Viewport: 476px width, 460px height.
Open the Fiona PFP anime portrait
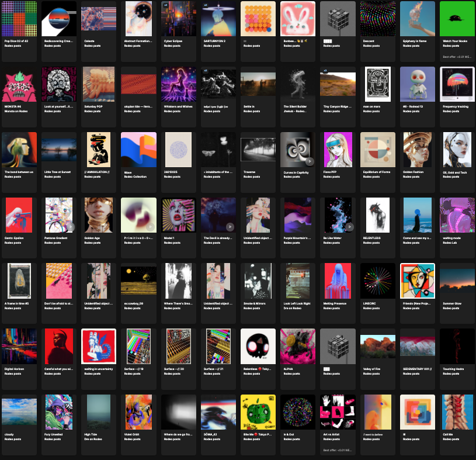338,150
